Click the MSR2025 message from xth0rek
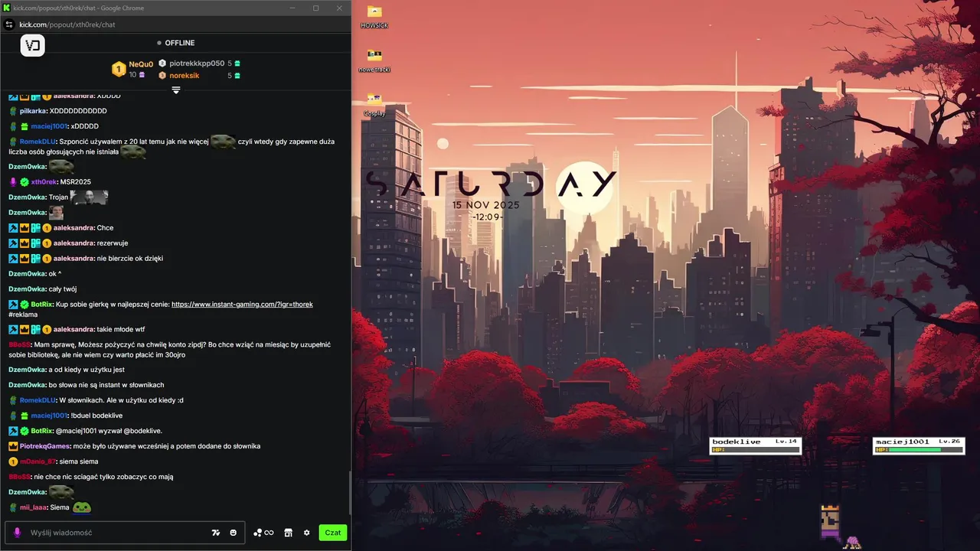The image size is (980, 551). (75, 182)
